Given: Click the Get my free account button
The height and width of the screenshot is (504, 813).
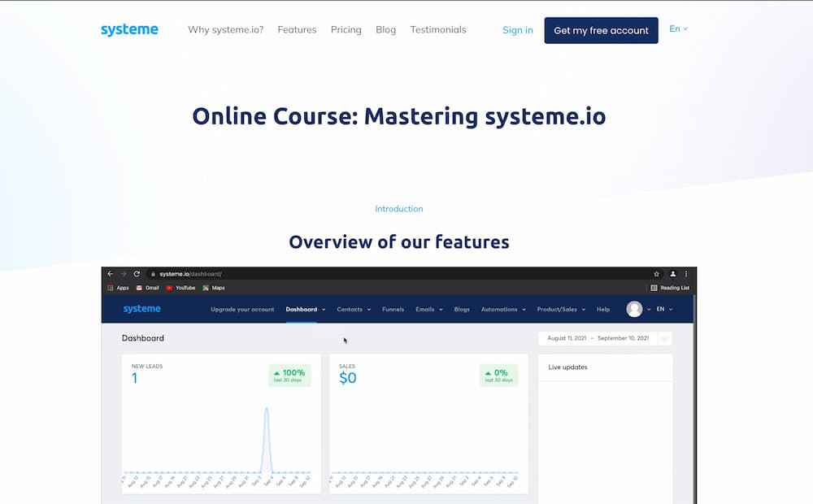Looking at the screenshot, I should coord(601,30).
